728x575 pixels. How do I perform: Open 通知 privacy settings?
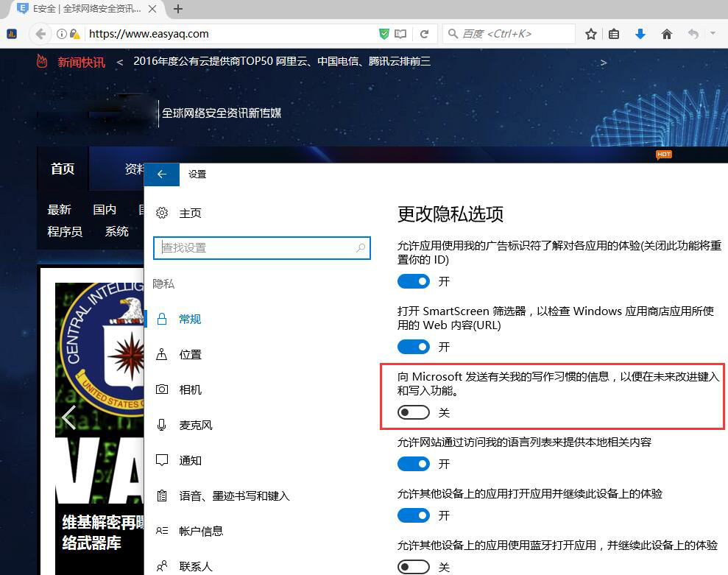tap(191, 460)
